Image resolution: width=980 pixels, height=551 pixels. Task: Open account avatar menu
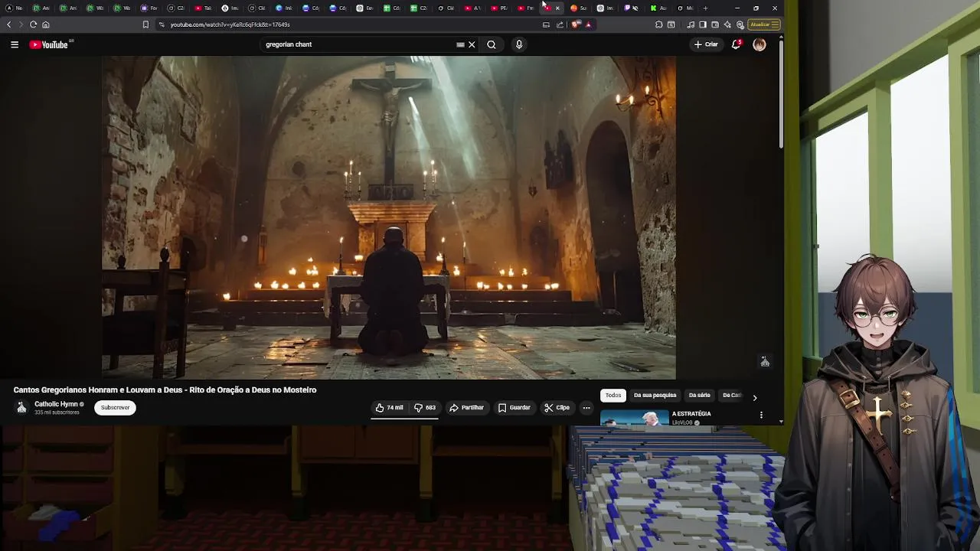pos(759,44)
